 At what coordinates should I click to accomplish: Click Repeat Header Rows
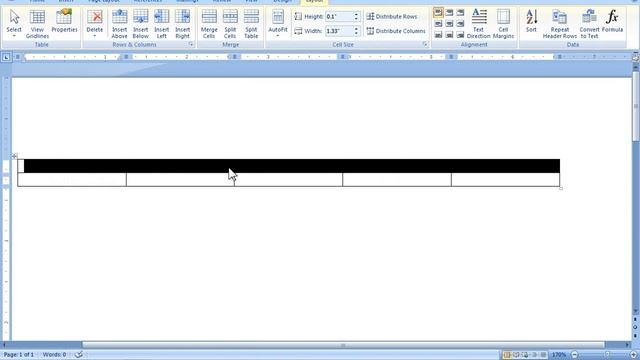[x=560, y=24]
